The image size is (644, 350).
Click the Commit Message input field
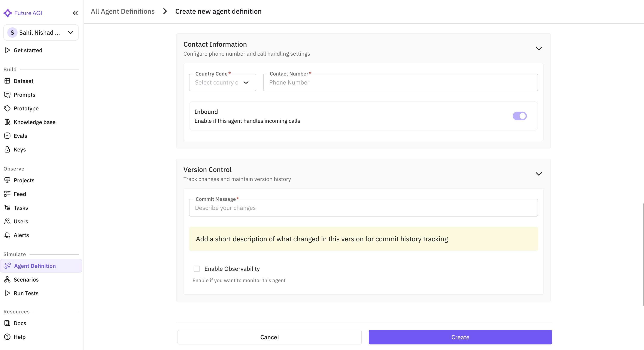[363, 208]
